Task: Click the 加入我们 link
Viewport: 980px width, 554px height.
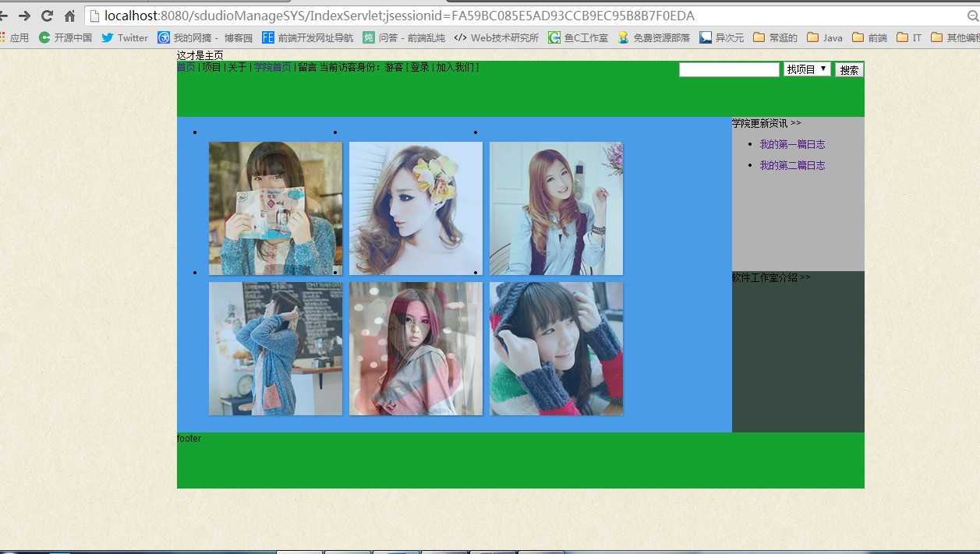Action: click(x=455, y=67)
